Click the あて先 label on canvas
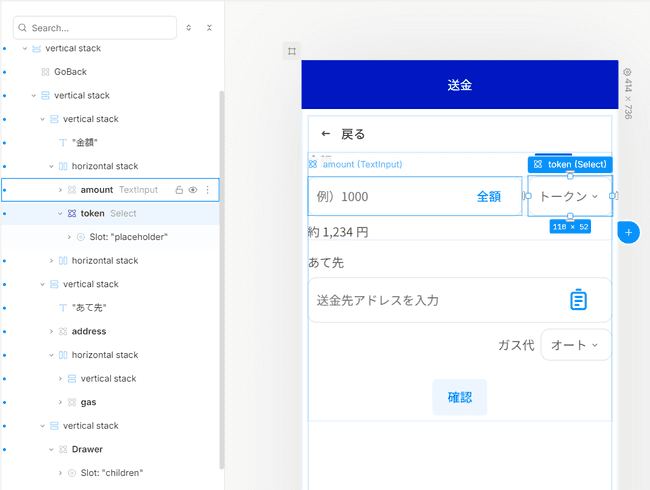 coord(326,263)
